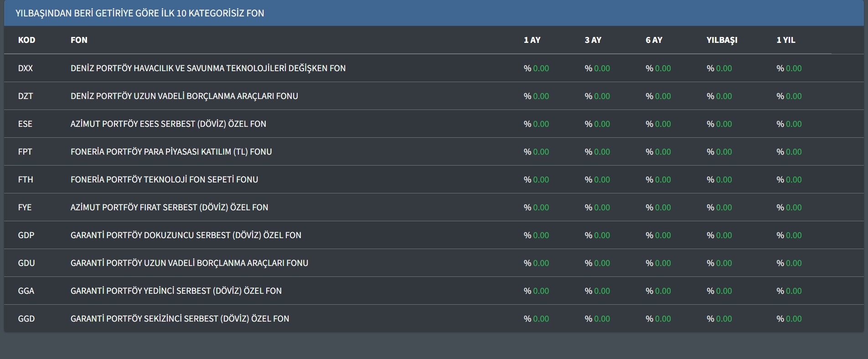Click the 1 AY column header
868x359 pixels.
coord(532,40)
